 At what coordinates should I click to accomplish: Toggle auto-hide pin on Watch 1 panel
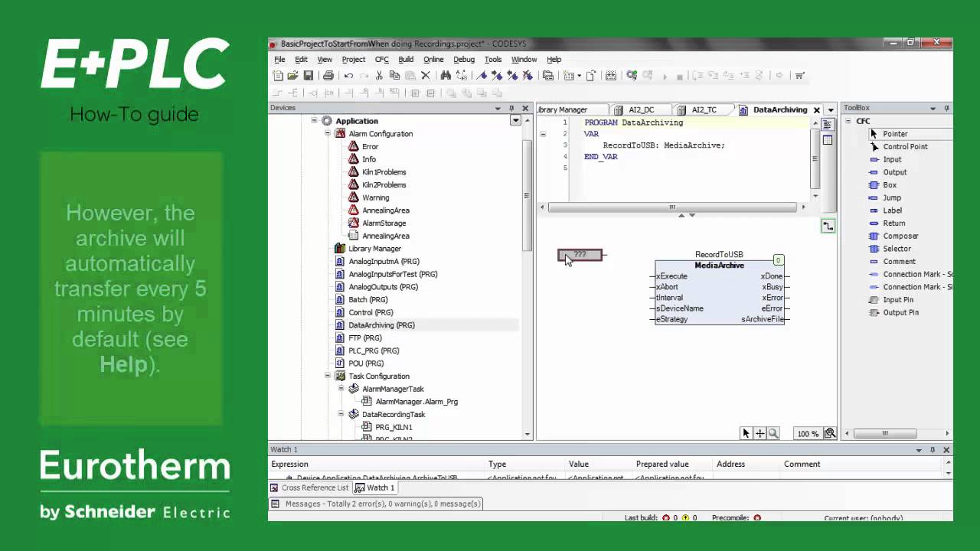point(933,450)
